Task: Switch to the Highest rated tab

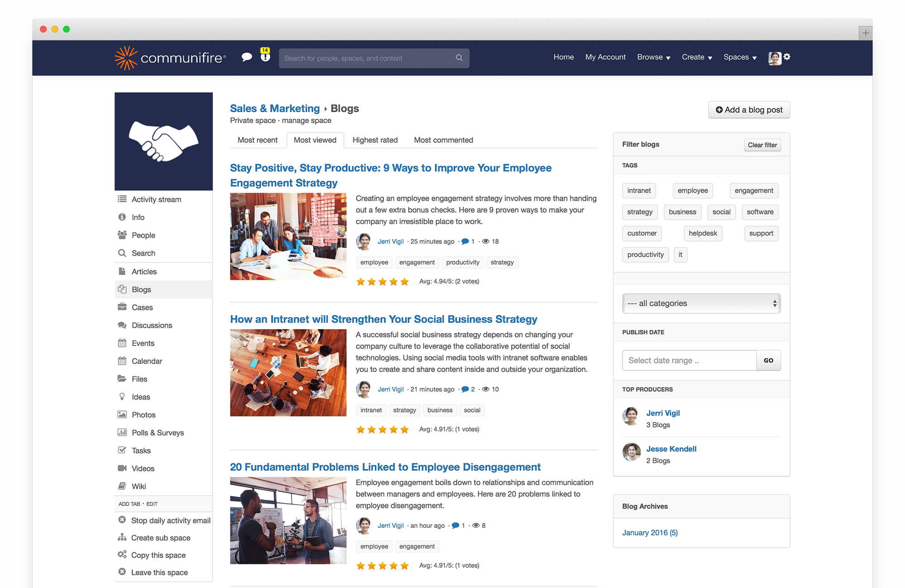Action: click(x=375, y=140)
